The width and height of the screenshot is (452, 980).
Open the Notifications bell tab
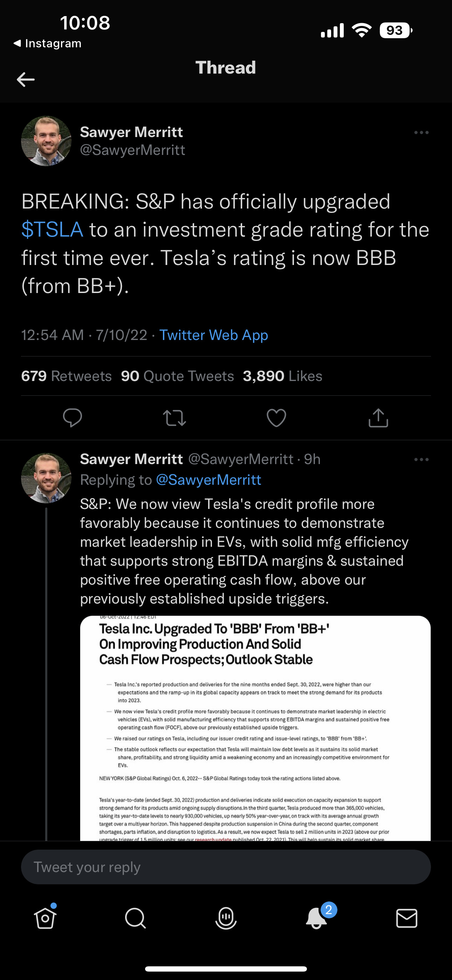pos(316,918)
